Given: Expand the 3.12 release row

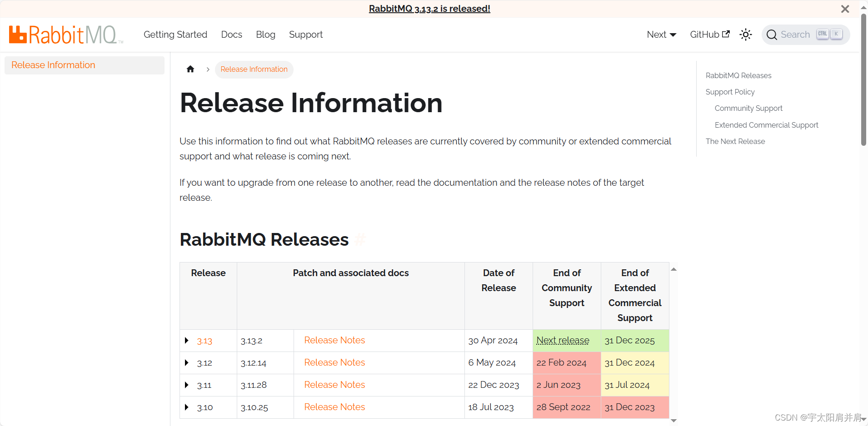Looking at the screenshot, I should click(x=186, y=362).
